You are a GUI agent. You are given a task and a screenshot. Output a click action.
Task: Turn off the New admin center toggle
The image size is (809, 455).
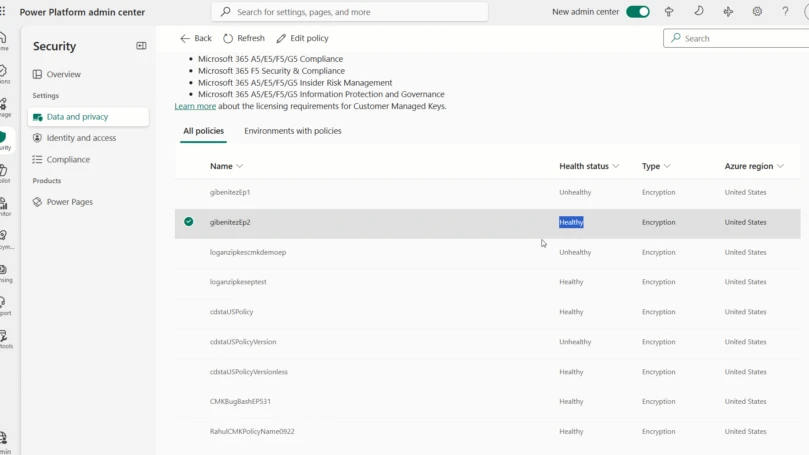[638, 11]
